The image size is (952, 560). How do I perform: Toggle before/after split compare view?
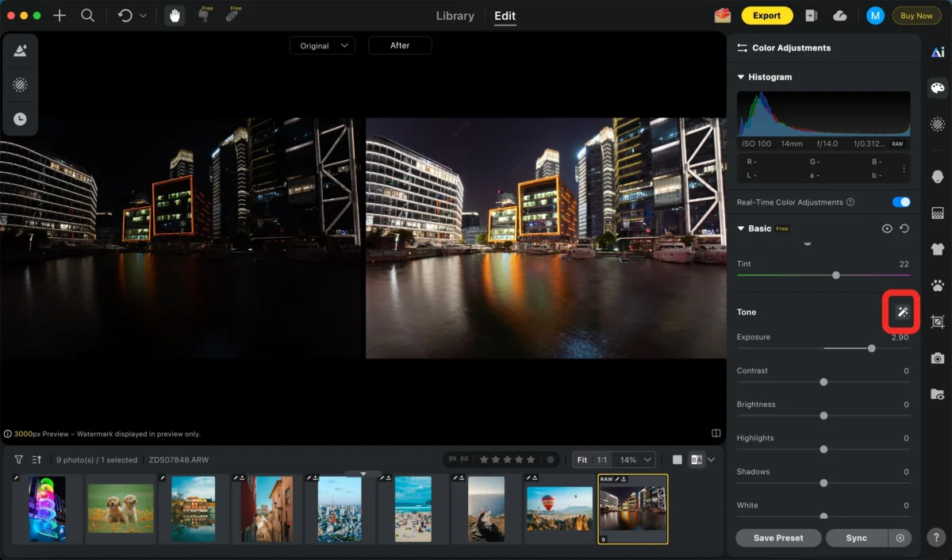697,459
